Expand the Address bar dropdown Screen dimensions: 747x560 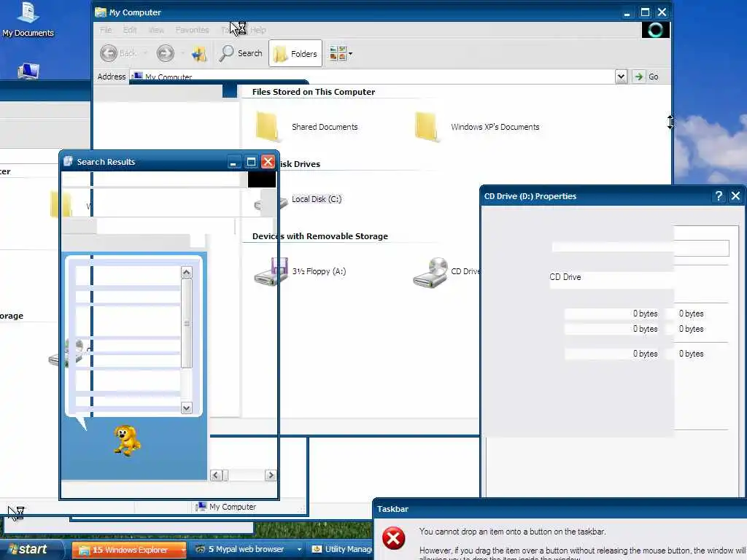pos(621,76)
